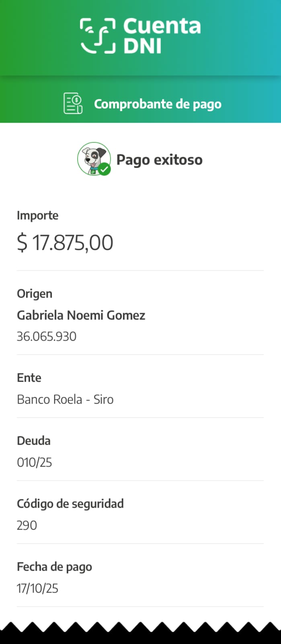
Task: Select the number 36.065.930
Action: pyautogui.click(x=47, y=336)
